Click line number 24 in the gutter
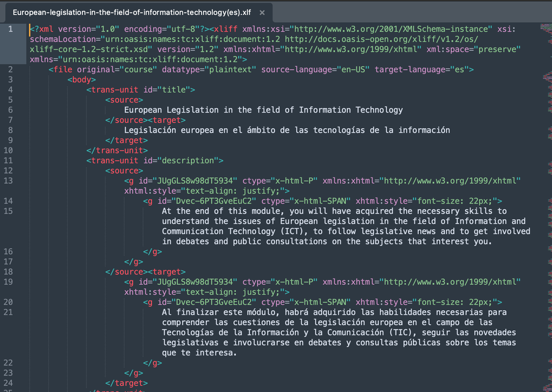 [x=8, y=383]
